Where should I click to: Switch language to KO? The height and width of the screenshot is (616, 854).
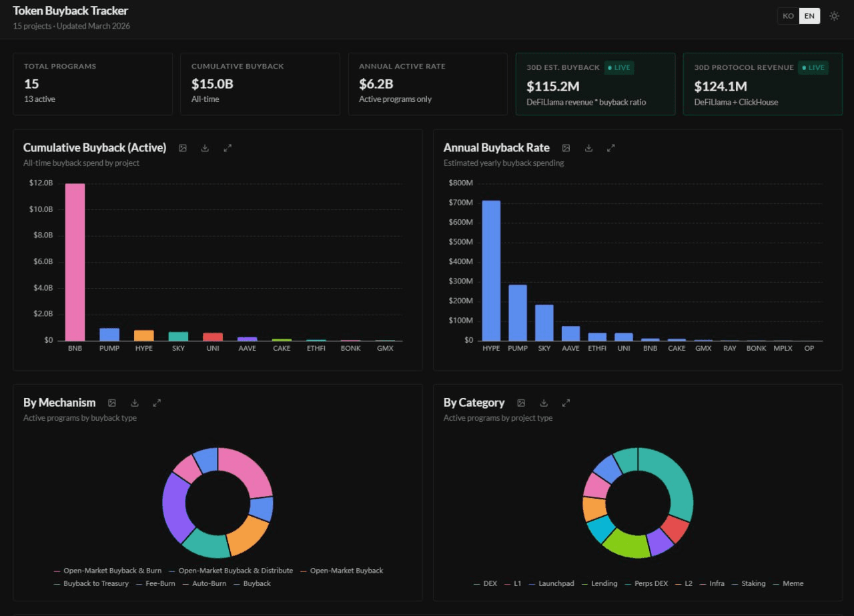click(789, 16)
